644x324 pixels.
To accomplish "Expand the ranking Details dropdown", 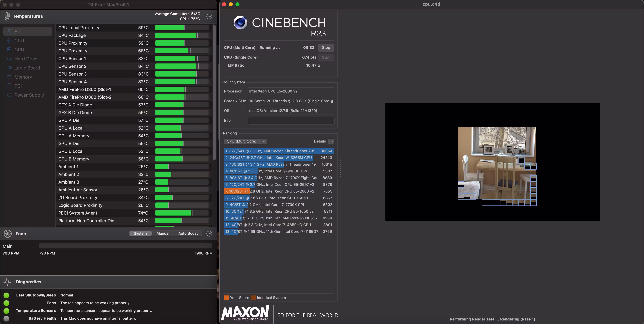I will (x=332, y=141).
